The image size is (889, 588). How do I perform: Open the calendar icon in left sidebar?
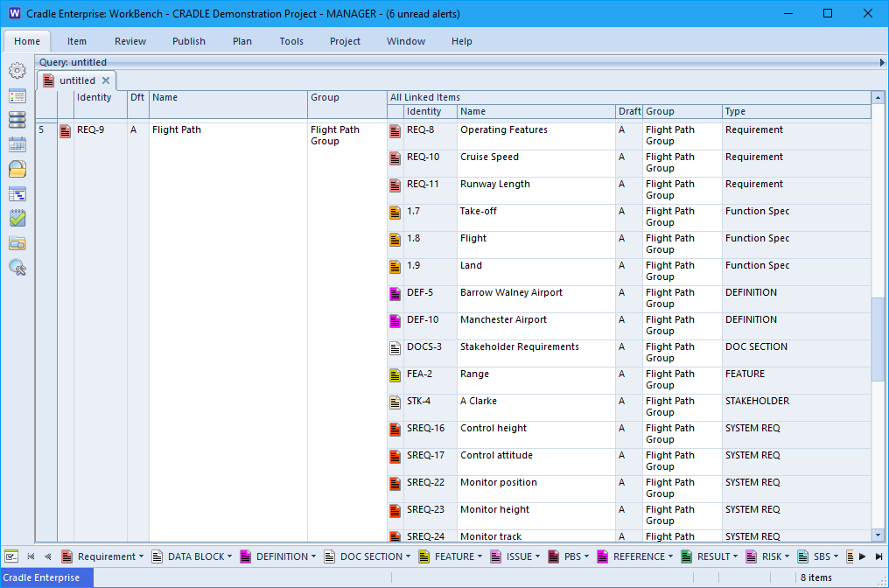[x=17, y=144]
